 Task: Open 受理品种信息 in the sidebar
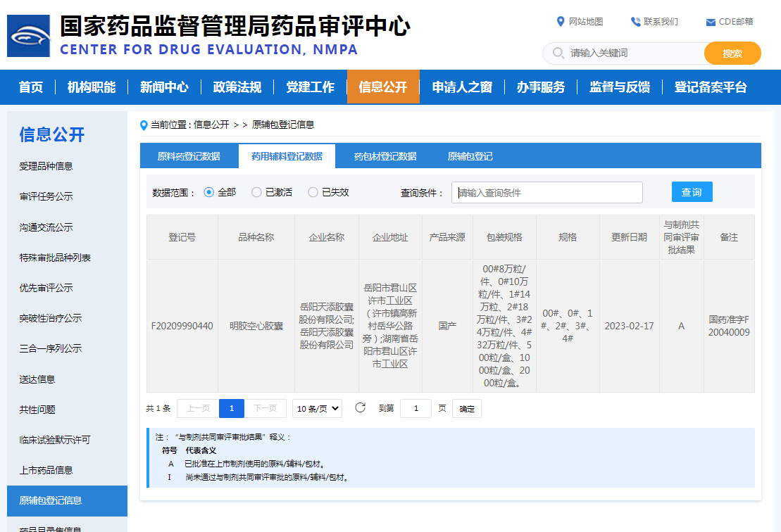(46, 166)
